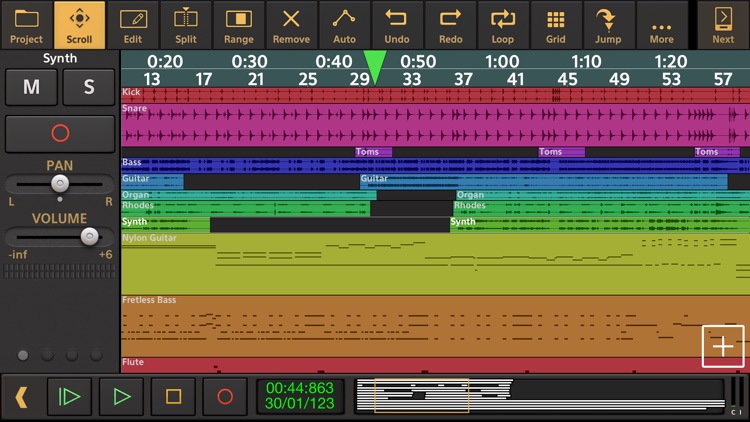Select the Bass track clip

pos(435,166)
